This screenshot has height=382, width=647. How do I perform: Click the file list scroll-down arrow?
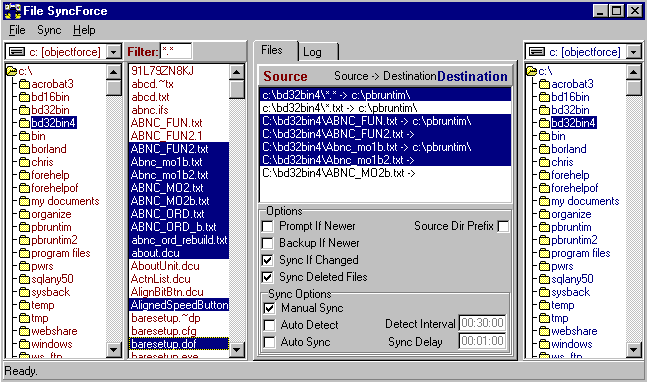[236, 350]
